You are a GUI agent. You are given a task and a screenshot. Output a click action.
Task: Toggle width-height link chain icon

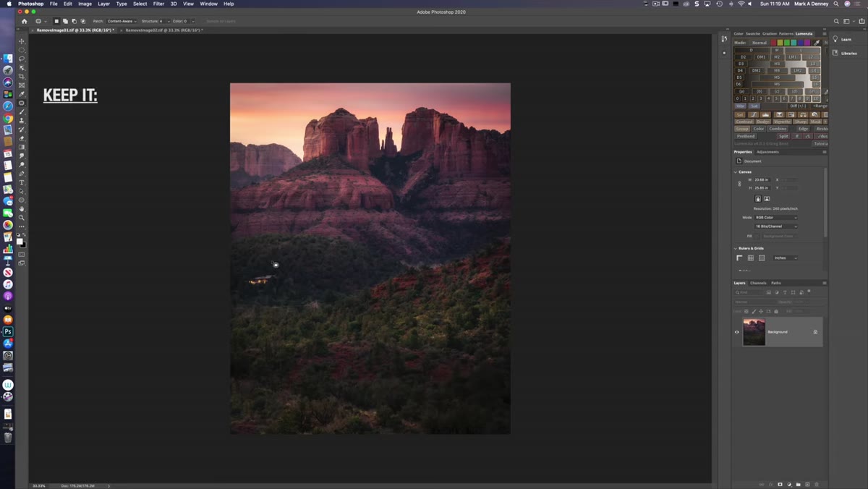click(x=739, y=184)
